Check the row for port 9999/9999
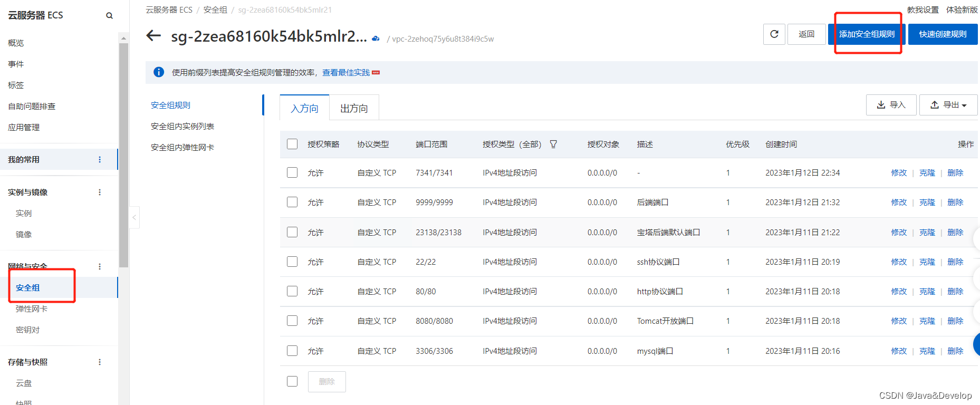Image resolution: width=980 pixels, height=405 pixels. click(292, 202)
